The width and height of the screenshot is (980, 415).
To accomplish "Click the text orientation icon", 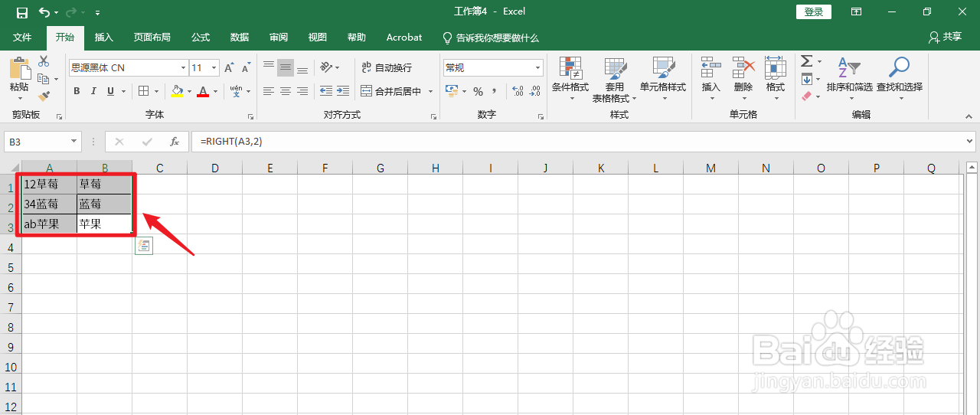I will (327, 67).
